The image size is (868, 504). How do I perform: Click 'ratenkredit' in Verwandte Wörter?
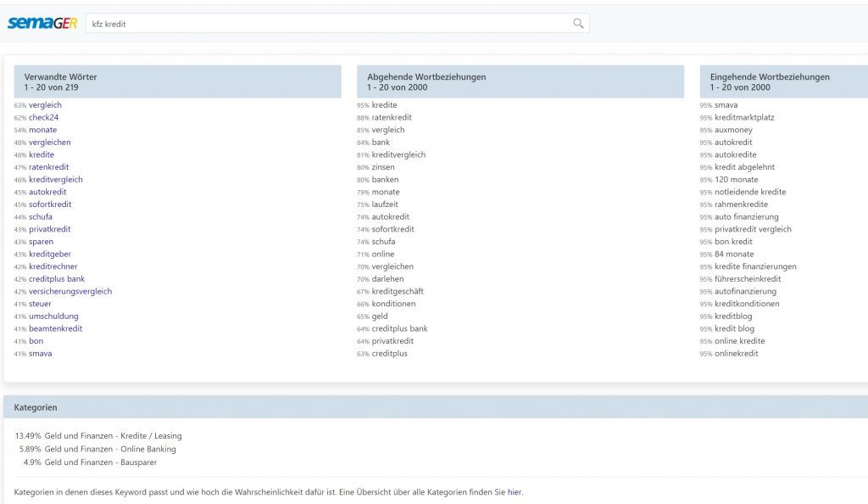point(48,166)
